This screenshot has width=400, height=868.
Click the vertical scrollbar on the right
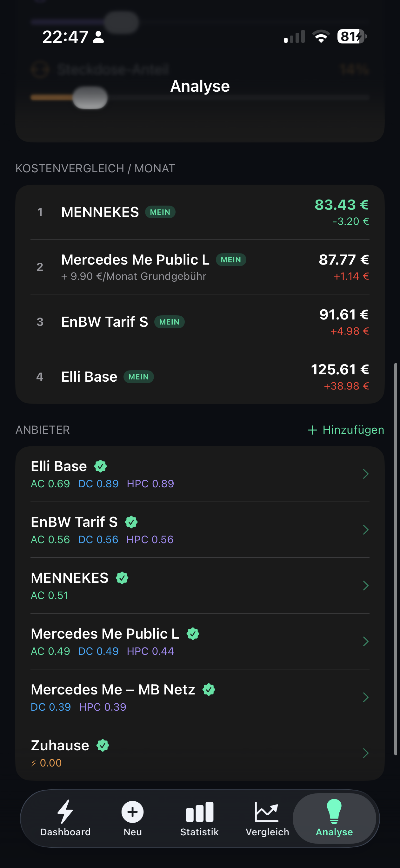395,559
